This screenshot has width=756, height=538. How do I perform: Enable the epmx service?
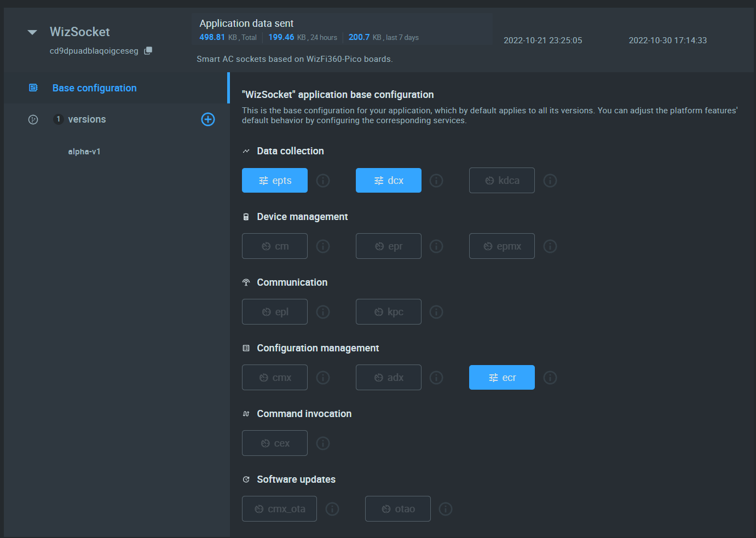point(502,246)
